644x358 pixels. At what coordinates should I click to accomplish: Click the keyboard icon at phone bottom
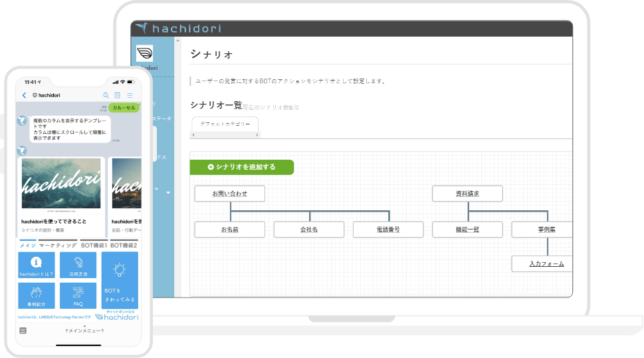pos(23,331)
